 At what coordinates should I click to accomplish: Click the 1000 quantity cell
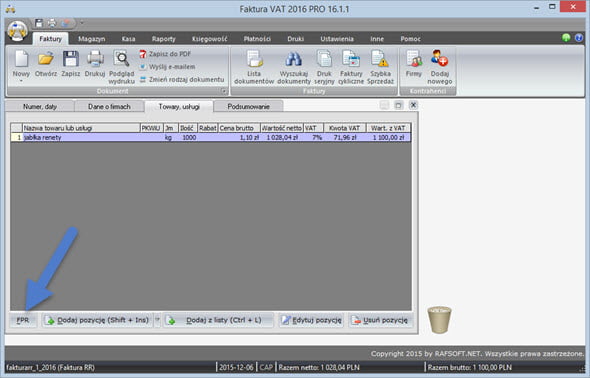pyautogui.click(x=188, y=137)
